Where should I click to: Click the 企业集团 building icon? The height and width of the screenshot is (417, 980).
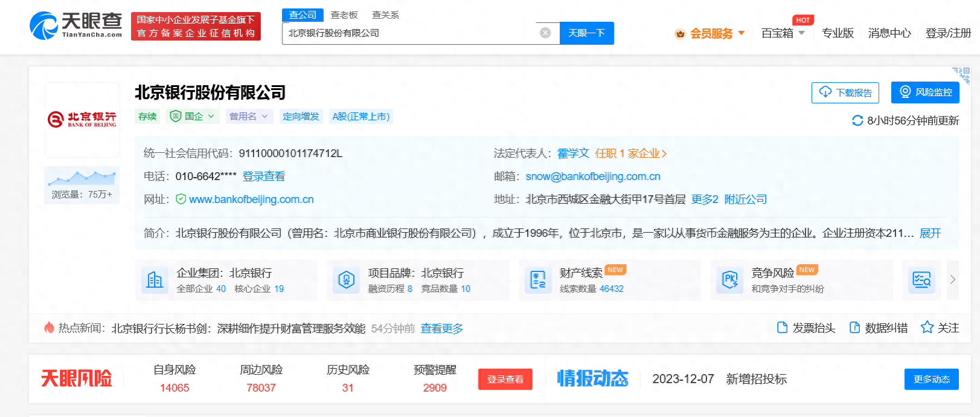(x=155, y=280)
